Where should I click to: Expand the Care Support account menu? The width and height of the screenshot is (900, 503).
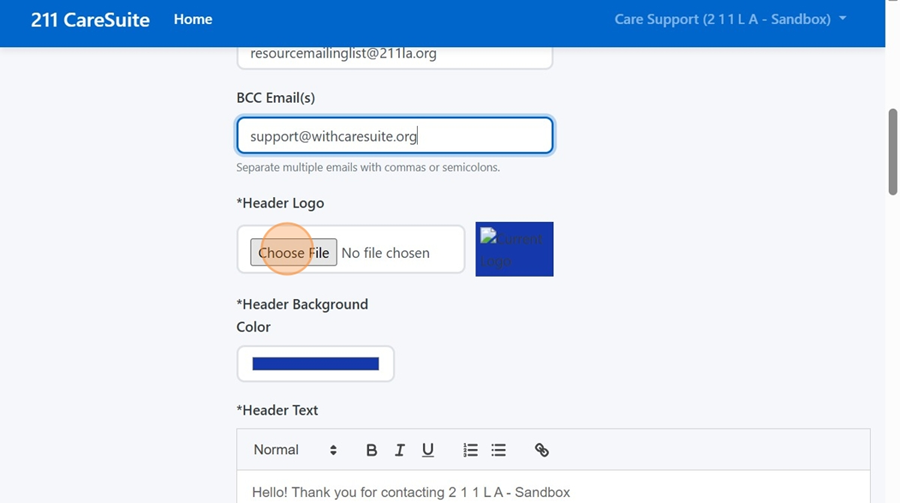pos(730,19)
